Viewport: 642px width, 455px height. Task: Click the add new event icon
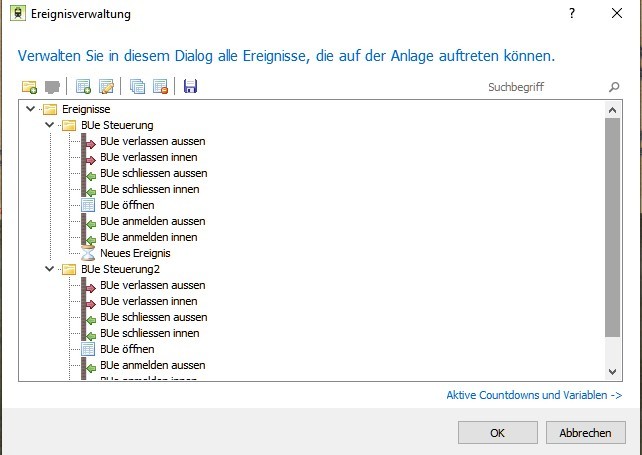tap(84, 87)
